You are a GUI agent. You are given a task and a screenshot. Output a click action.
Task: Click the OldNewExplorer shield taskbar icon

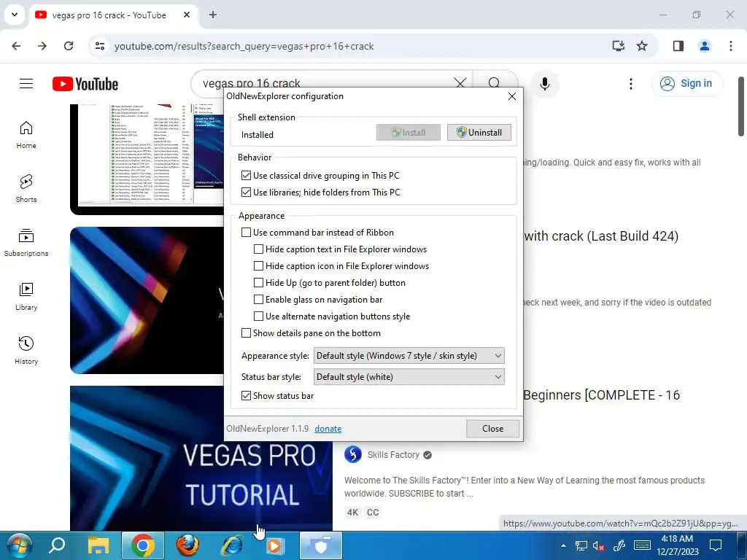point(321,545)
